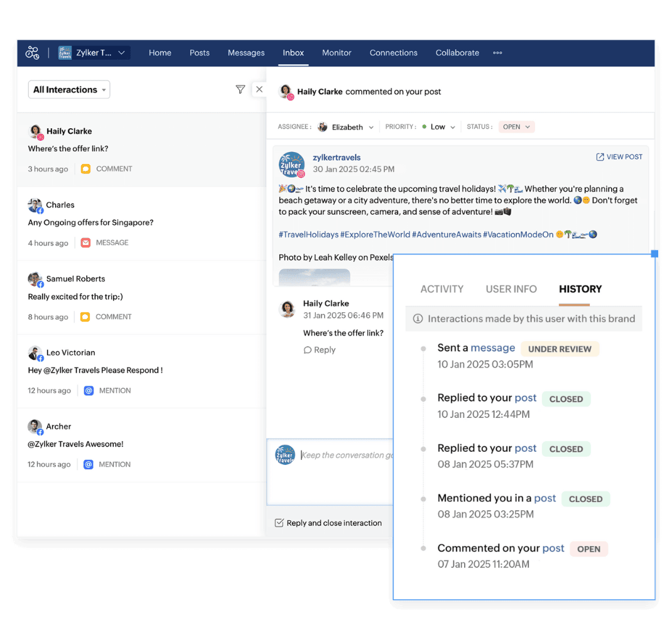Click the Reply speech bubble icon
The image size is (672, 622).
click(x=307, y=350)
